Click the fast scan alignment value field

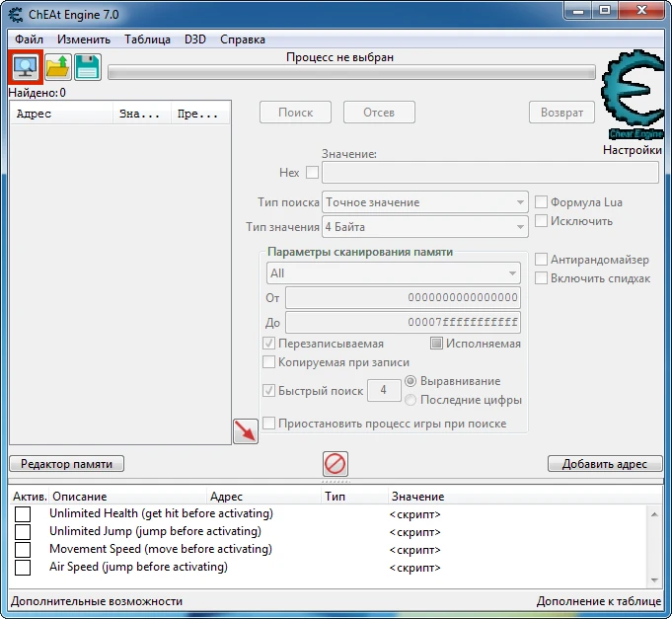(384, 390)
